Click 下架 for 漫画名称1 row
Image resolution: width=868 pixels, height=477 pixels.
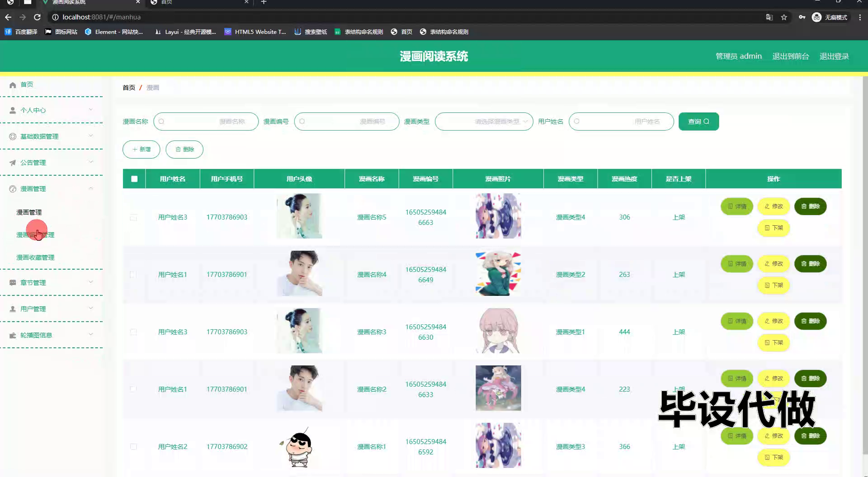pos(774,458)
